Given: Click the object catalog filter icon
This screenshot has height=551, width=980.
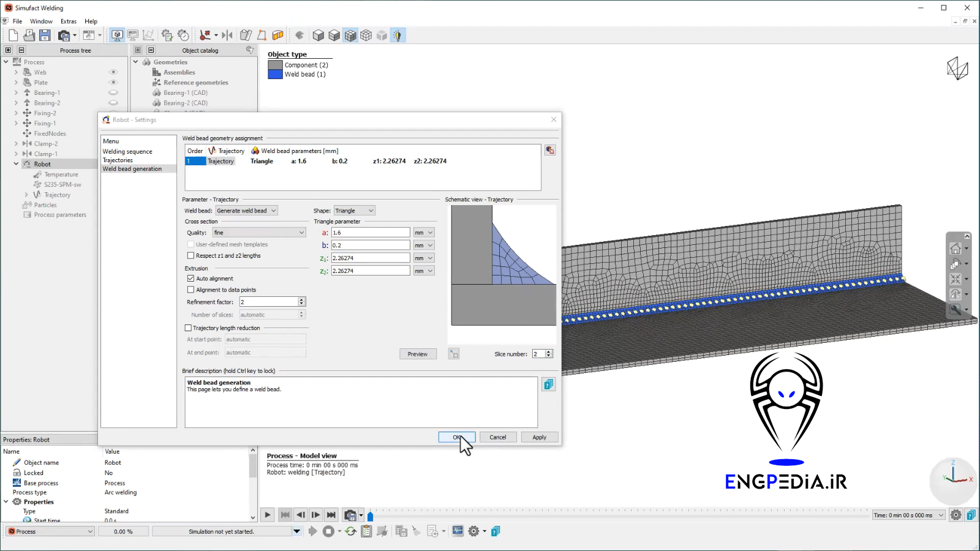Looking at the screenshot, I should 250,50.
